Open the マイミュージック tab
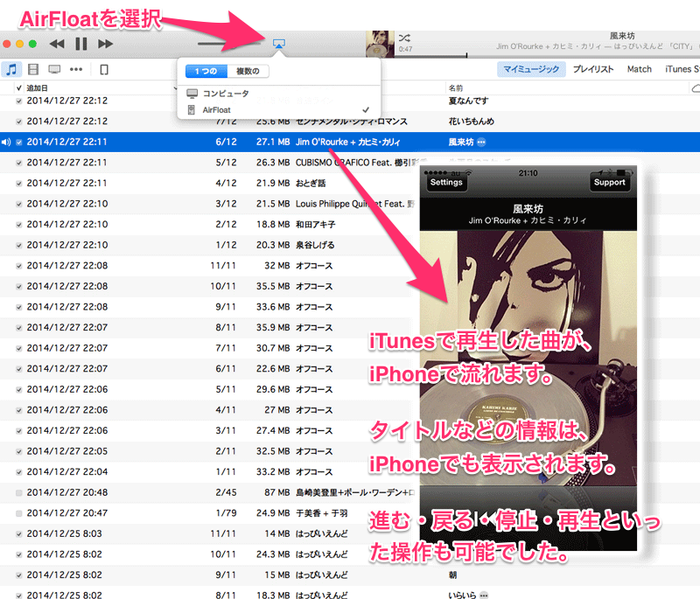The width and height of the screenshot is (700, 599). click(531, 69)
